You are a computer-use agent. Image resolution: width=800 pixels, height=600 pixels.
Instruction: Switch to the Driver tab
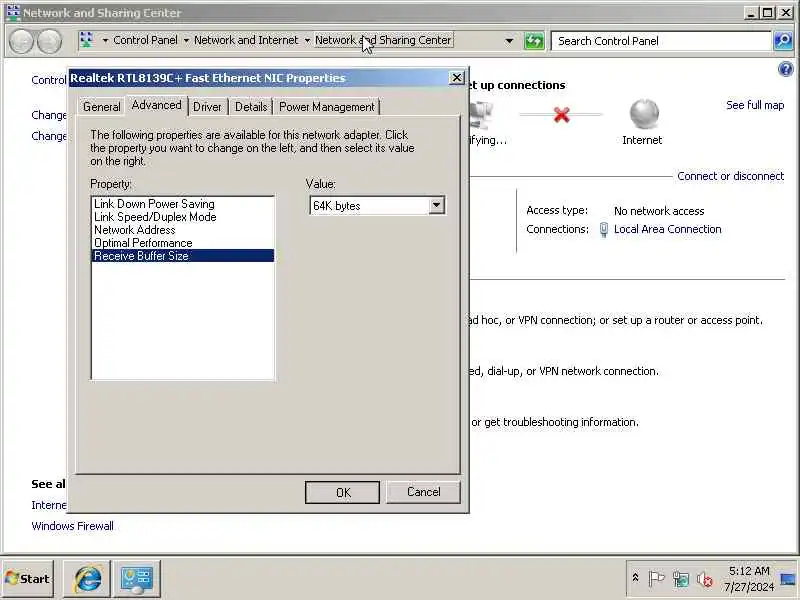[207, 107]
